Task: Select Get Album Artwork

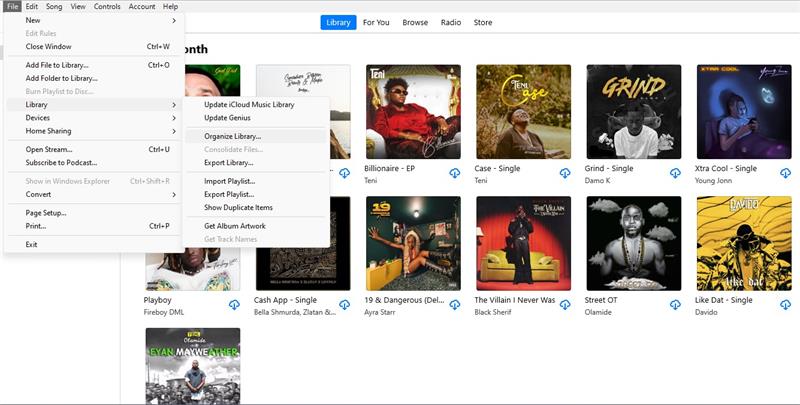Action: point(256,226)
